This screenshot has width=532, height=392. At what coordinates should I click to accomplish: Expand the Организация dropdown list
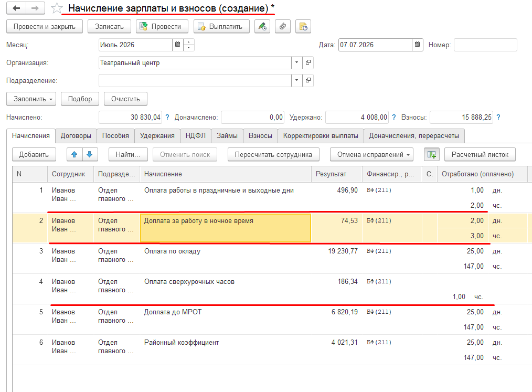[296, 62]
